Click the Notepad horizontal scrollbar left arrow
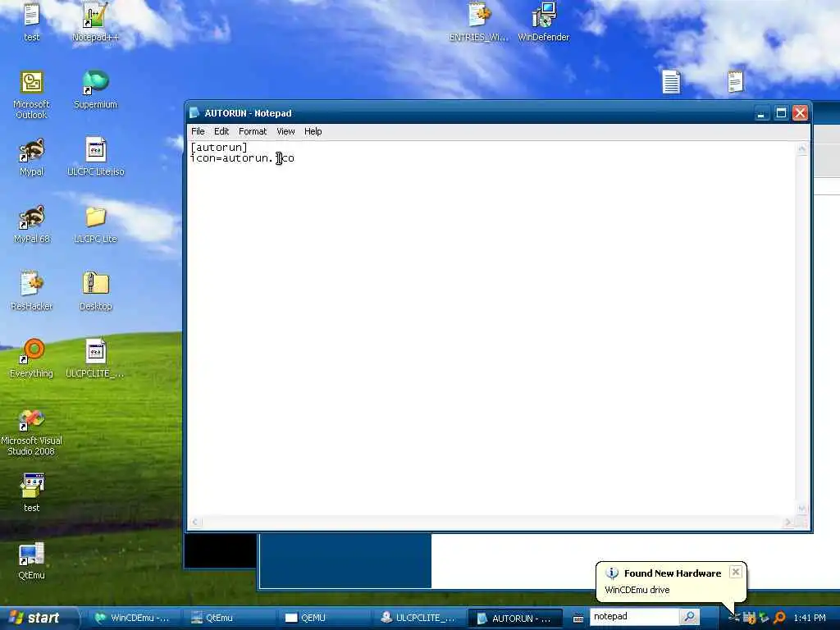 (x=195, y=522)
